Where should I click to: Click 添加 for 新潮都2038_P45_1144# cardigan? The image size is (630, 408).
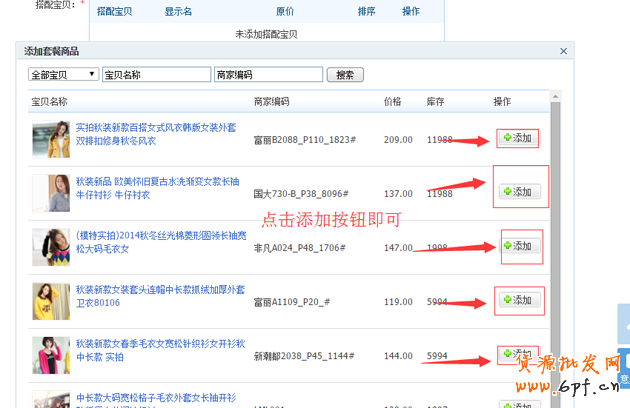pos(519,354)
